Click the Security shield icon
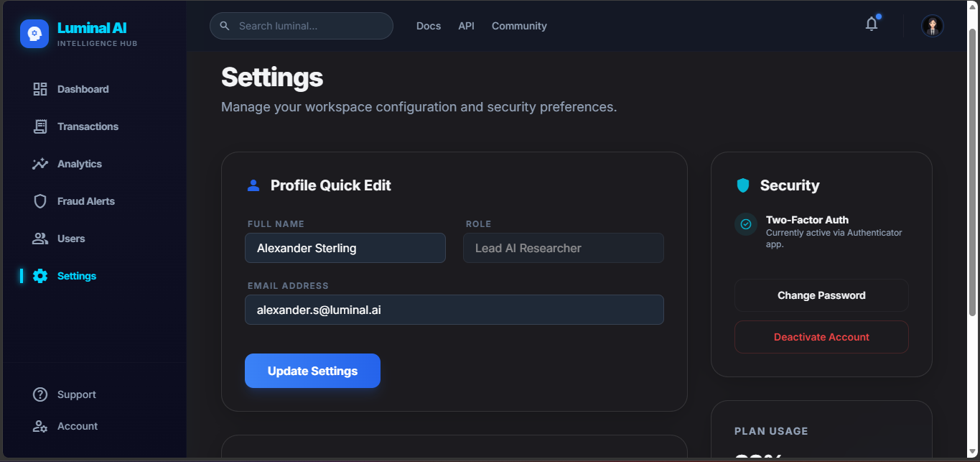Image resolution: width=980 pixels, height=462 pixels. coord(743,185)
